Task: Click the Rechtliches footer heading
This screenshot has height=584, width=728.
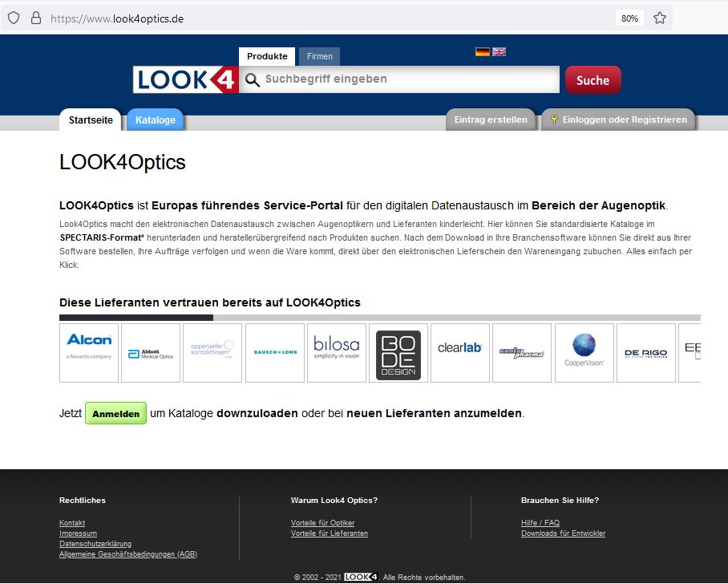Action: click(83, 501)
